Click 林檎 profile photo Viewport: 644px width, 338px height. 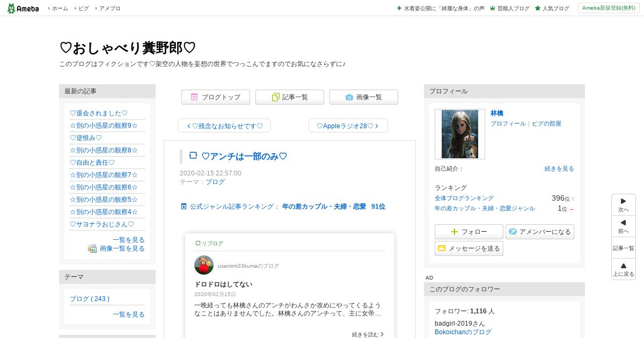[x=460, y=134]
